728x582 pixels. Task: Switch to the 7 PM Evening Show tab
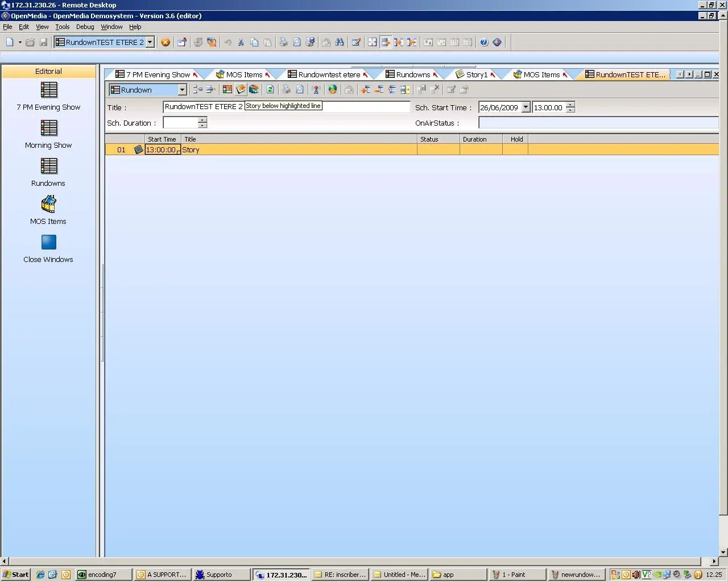point(158,74)
